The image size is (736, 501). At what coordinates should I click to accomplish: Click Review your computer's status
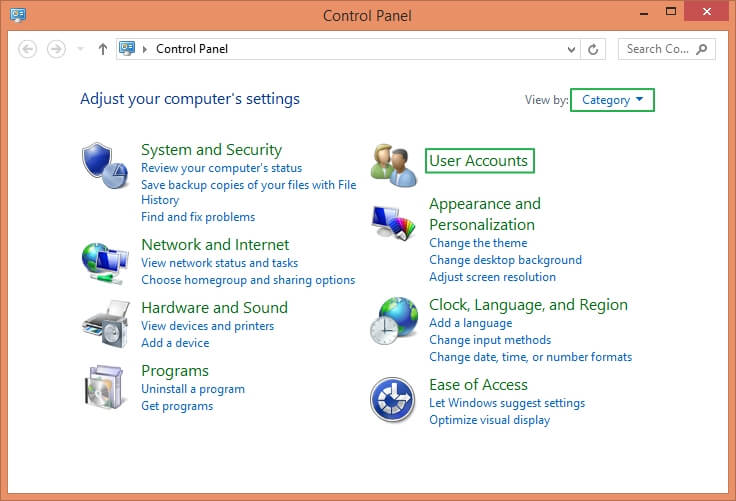click(222, 168)
